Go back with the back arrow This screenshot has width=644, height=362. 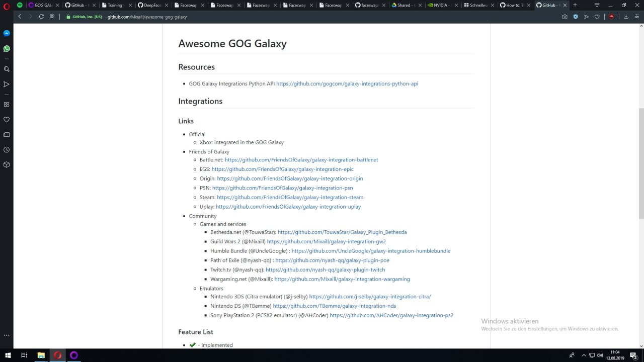20,17
